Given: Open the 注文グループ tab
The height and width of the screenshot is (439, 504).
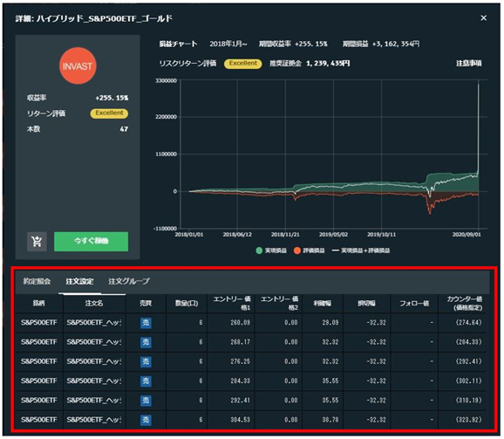Looking at the screenshot, I should [129, 281].
